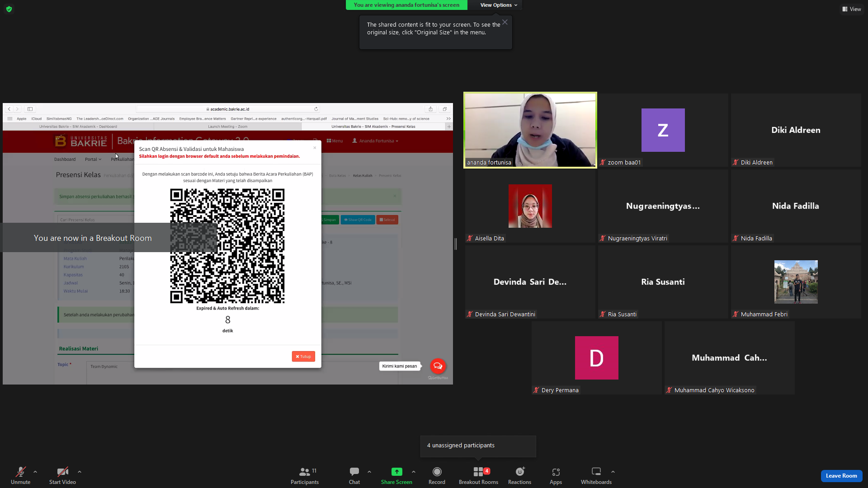Image resolution: width=868 pixels, height=488 pixels.
Task: Click the Safari share icon
Action: point(430,109)
